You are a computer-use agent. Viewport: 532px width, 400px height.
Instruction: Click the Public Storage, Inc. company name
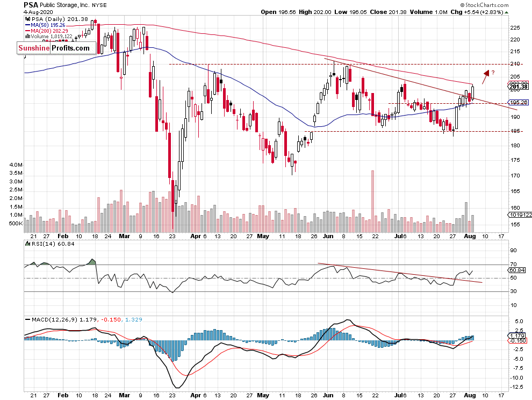65,5
